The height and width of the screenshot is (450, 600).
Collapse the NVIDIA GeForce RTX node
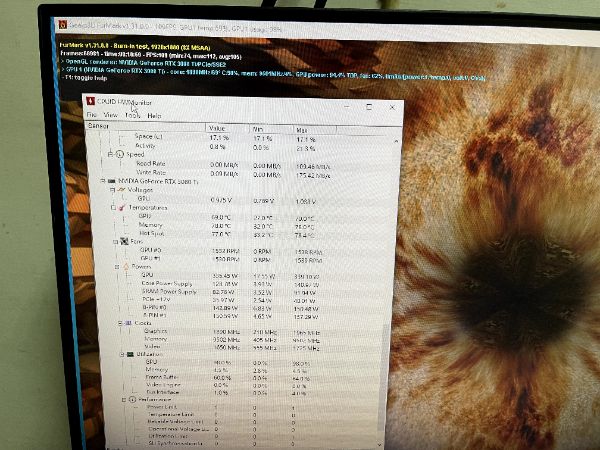(x=103, y=180)
